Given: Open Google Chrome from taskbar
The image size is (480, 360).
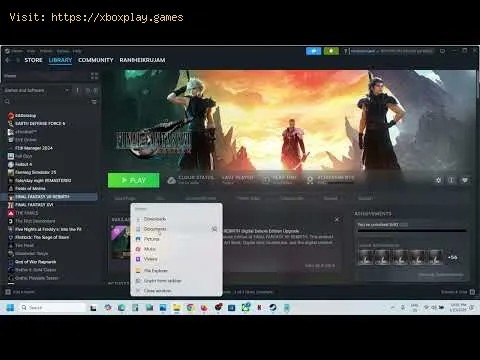Looking at the screenshot, I should pos(190,308).
